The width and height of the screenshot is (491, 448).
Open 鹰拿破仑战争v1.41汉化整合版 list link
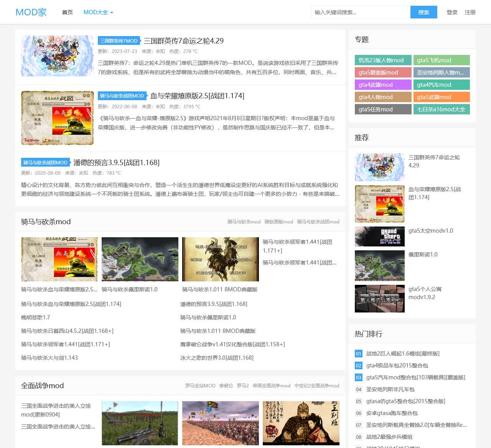(x=232, y=344)
